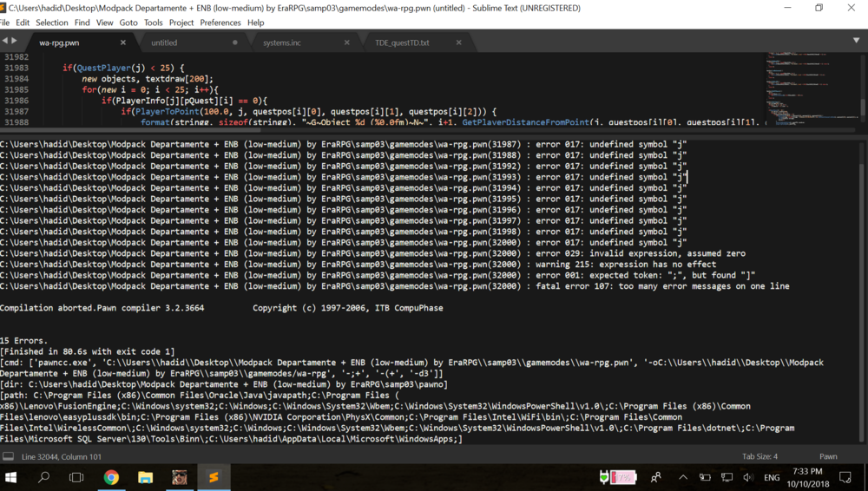The width and height of the screenshot is (868, 491).
Task: Click fatal error 107 line
Action: pyautogui.click(x=395, y=286)
